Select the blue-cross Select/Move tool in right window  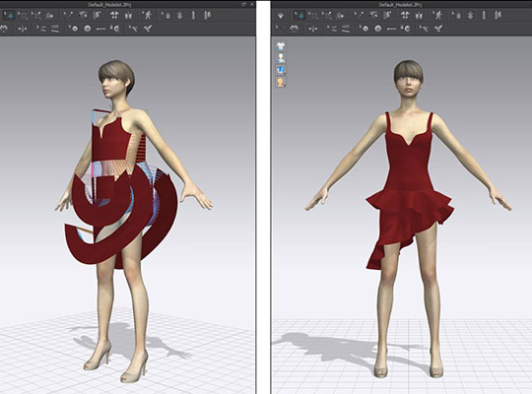[299, 16]
